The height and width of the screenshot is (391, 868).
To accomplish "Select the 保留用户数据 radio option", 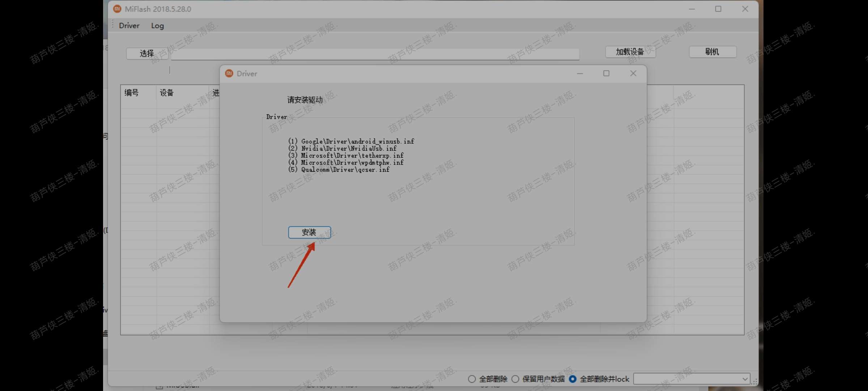I will (538, 379).
